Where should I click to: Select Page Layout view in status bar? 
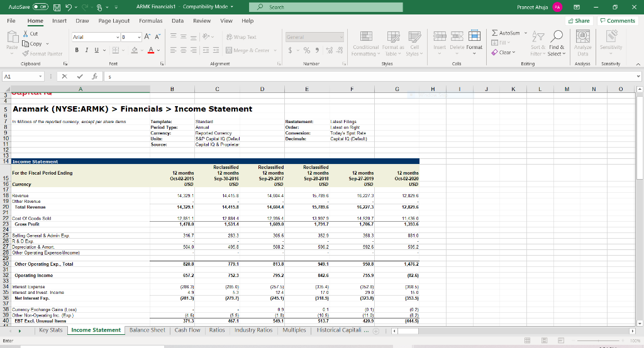[x=544, y=340]
